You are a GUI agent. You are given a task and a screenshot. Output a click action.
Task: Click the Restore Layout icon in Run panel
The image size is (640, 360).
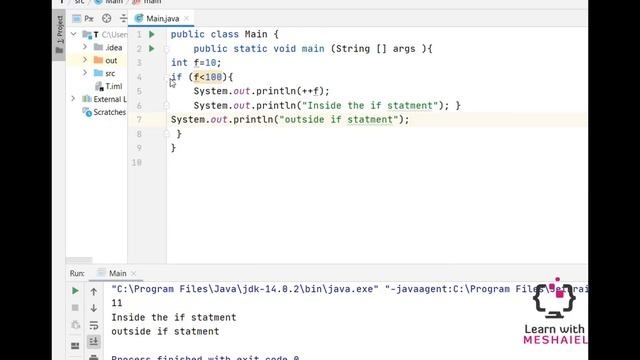point(75,346)
